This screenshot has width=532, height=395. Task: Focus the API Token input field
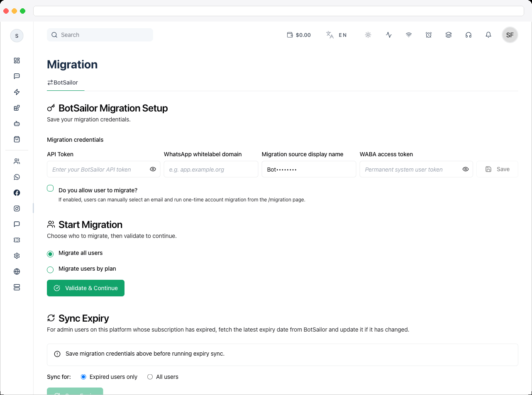coord(104,169)
